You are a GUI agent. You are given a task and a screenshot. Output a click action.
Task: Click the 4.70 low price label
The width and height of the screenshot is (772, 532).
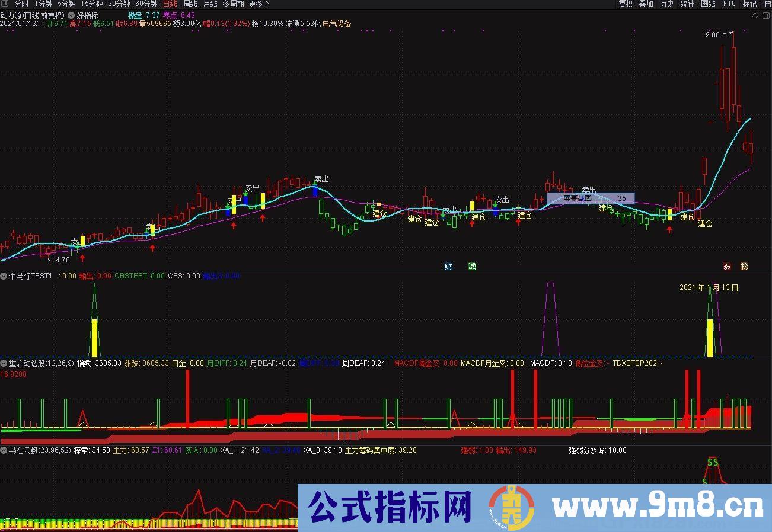click(63, 259)
